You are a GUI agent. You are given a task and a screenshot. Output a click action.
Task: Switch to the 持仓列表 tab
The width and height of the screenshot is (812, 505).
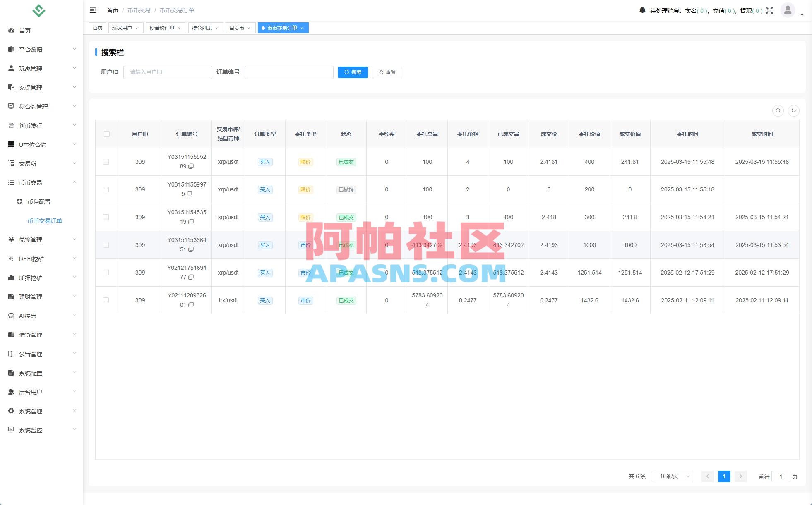(x=202, y=28)
